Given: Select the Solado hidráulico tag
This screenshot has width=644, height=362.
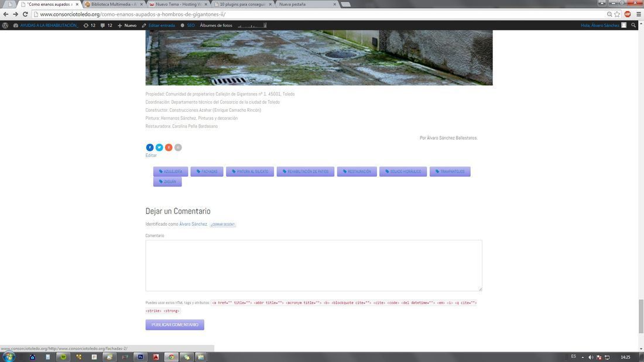Looking at the screenshot, I should pyautogui.click(x=403, y=171).
